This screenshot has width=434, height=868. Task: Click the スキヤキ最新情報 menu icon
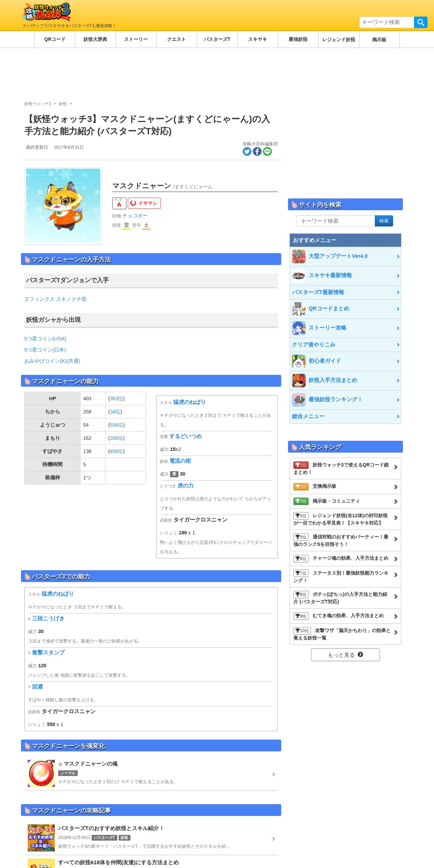point(299,276)
